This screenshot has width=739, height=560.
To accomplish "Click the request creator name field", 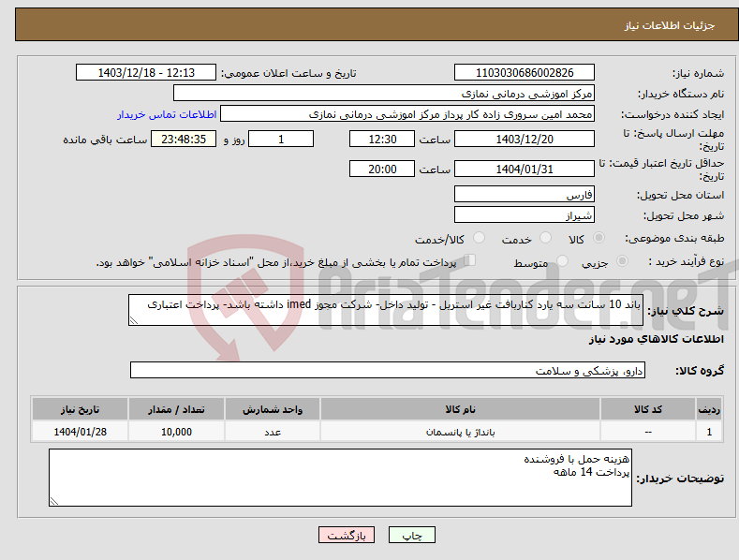I will point(407,114).
